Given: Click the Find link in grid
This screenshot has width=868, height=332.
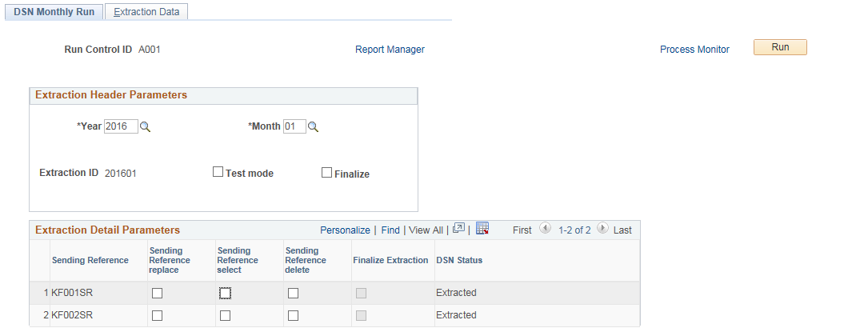Looking at the screenshot, I should coord(390,230).
